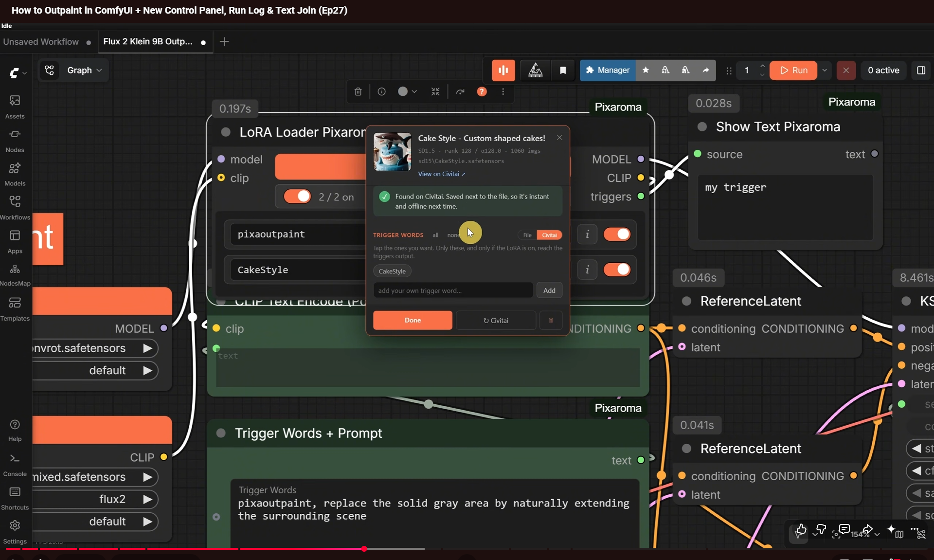Select Civitai as the trigger words source
Viewport: 934px width, 560px height.
tap(549, 235)
